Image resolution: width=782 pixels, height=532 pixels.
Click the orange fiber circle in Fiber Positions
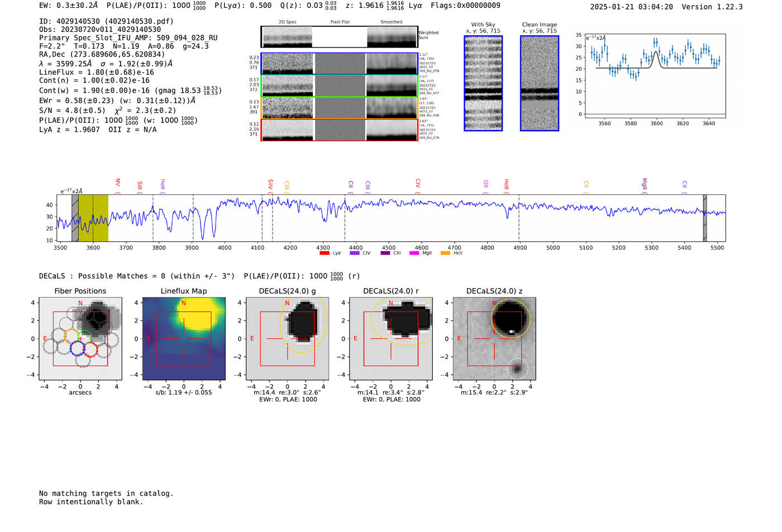pyautogui.click(x=71, y=336)
